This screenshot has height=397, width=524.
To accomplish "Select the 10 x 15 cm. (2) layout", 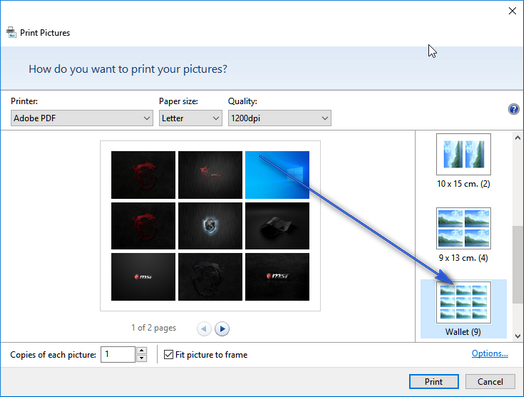I will coord(463,161).
